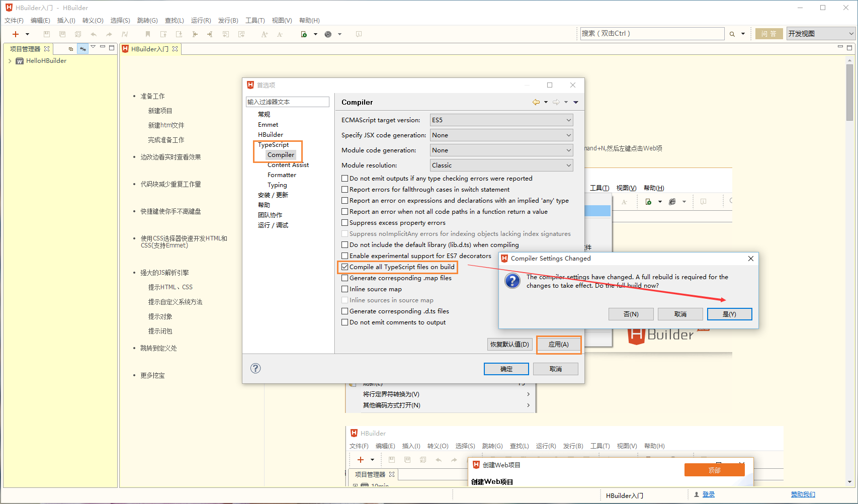Image resolution: width=858 pixels, height=504 pixels.
Task: Enable 'Compile all TypeScript files on build'
Action: click(345, 267)
